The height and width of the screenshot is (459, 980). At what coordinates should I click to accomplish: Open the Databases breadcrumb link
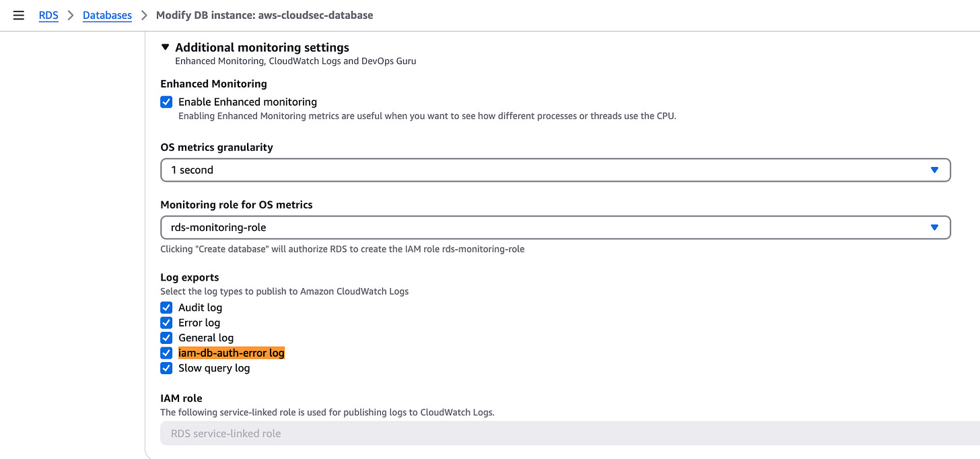point(107,15)
